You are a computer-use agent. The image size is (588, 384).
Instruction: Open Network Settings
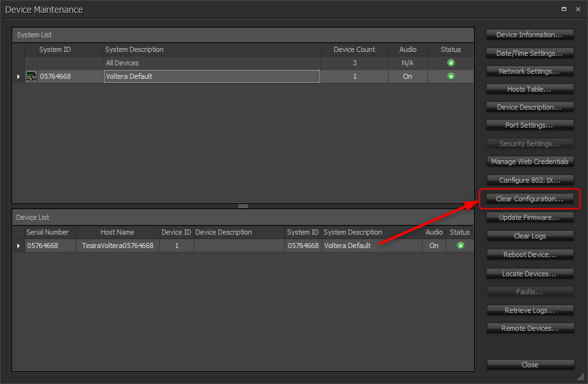(x=530, y=71)
